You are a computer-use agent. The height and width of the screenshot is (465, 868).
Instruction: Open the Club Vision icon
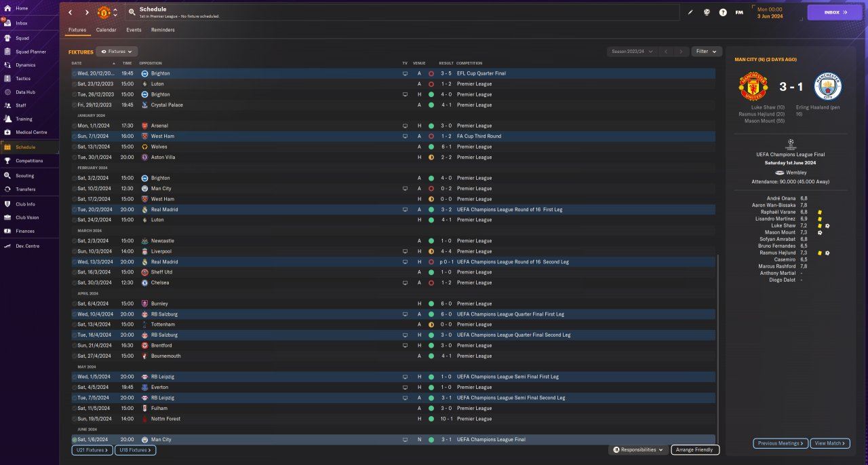click(x=7, y=217)
